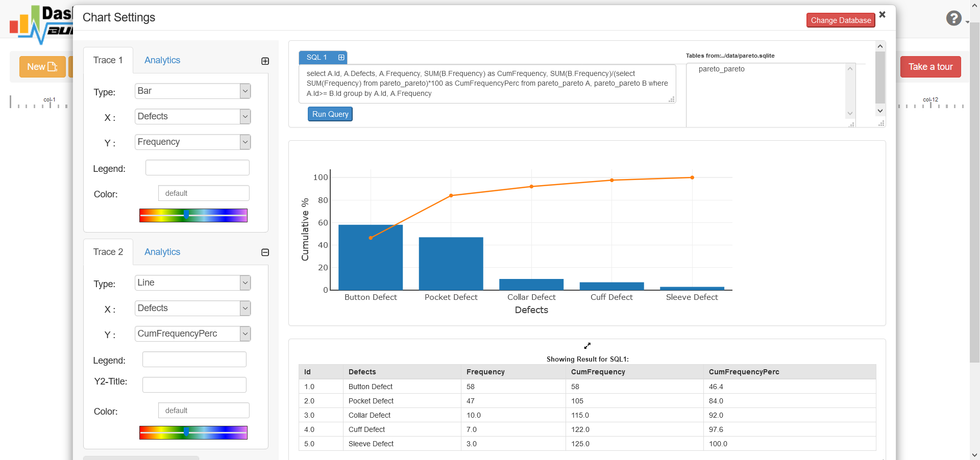
Task: Click inside the SQL query text area
Action: pyautogui.click(x=487, y=84)
